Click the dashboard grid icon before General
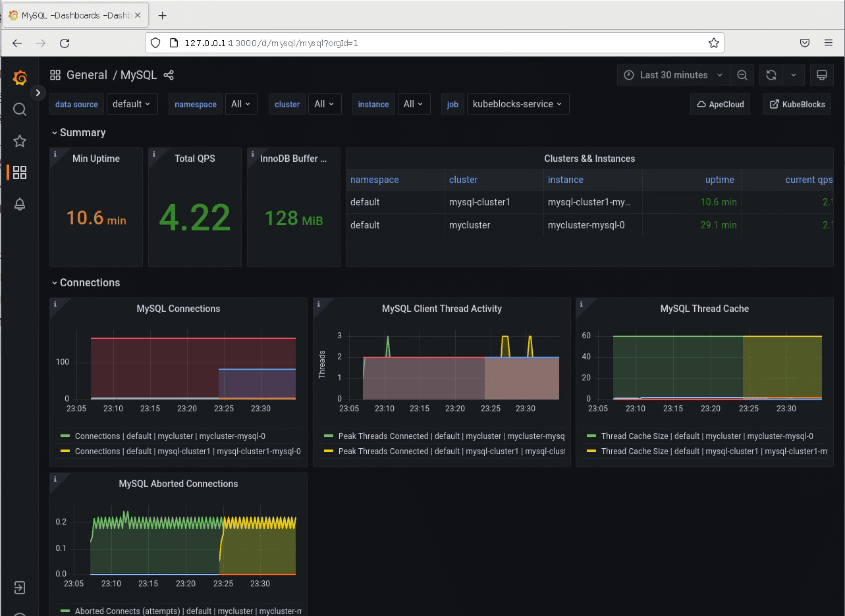 [55, 75]
